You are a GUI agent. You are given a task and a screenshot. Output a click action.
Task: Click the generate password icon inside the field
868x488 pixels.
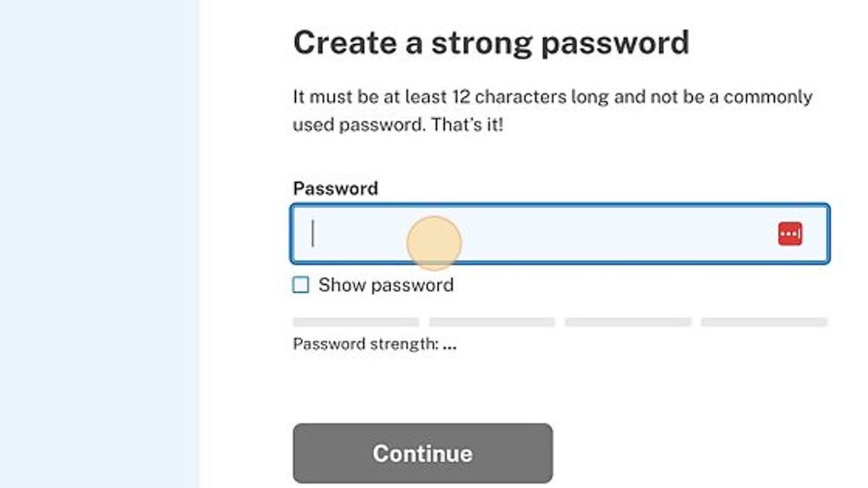(x=791, y=233)
